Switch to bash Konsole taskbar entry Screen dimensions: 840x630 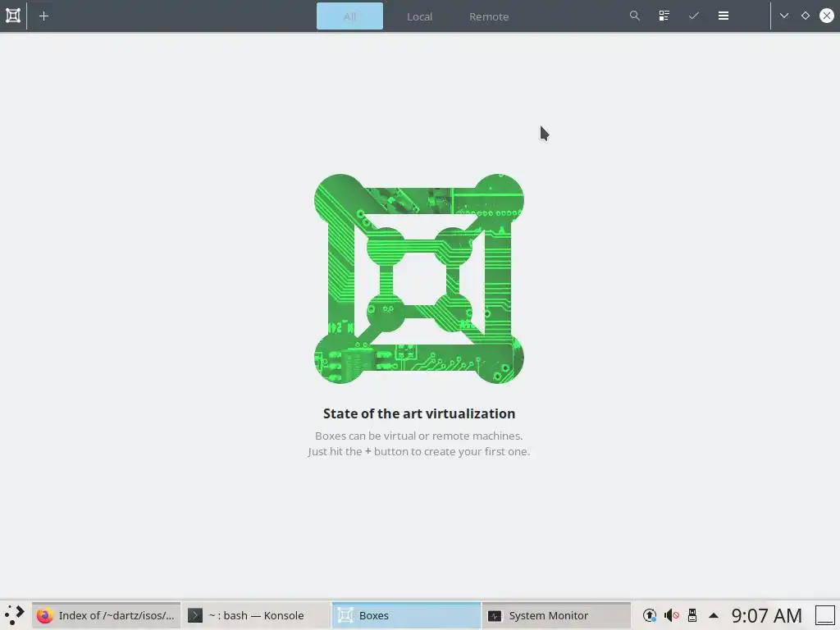pyautogui.click(x=256, y=615)
